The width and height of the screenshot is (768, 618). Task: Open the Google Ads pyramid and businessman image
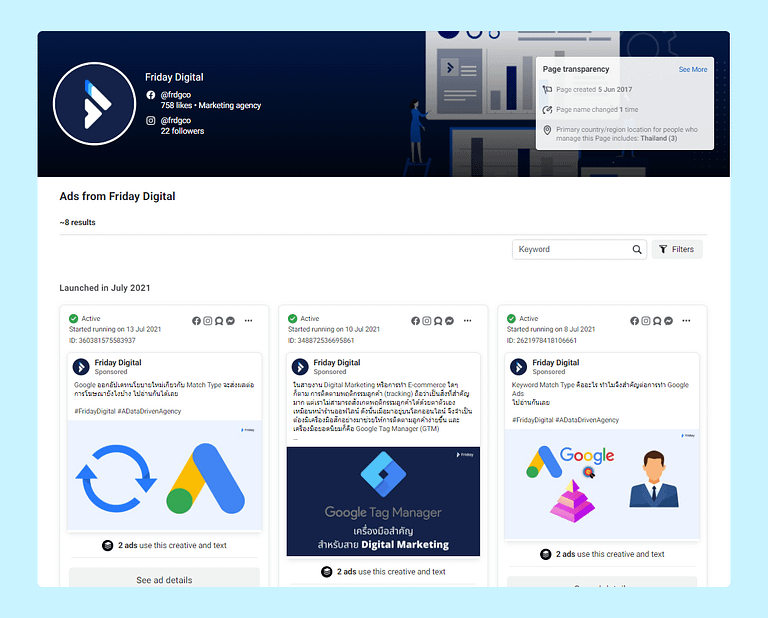pos(602,484)
